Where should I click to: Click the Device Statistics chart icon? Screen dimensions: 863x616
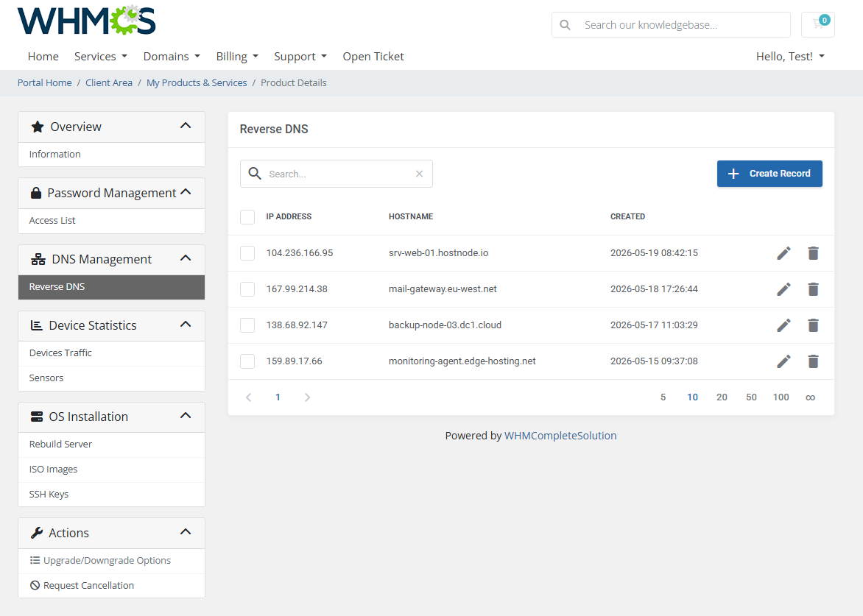click(36, 325)
